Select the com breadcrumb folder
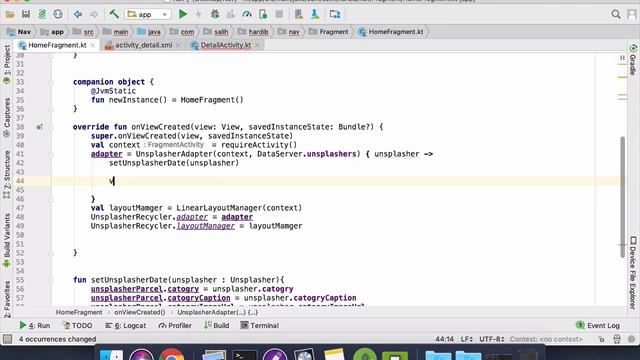Screen dimensions: 640x360 point(182,32)
